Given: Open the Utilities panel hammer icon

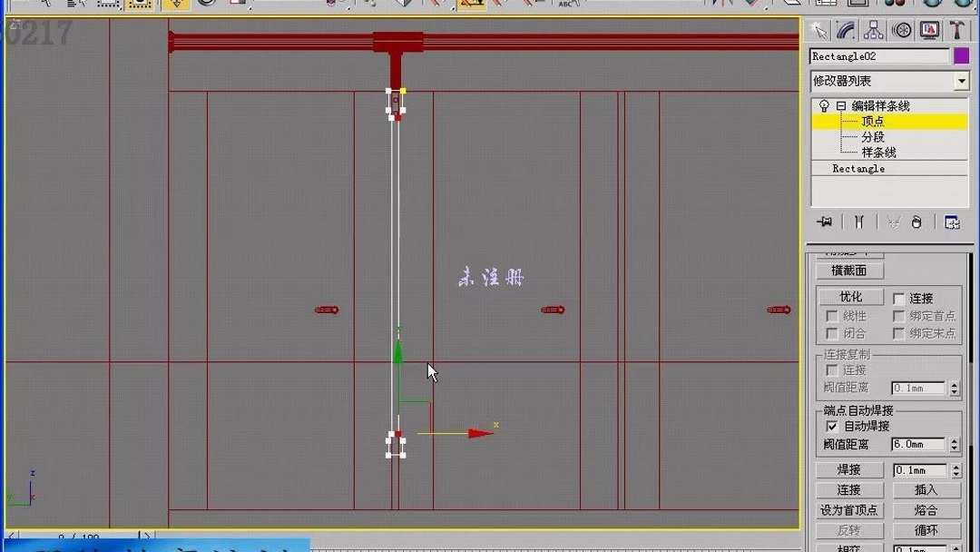Looking at the screenshot, I should coord(957,30).
